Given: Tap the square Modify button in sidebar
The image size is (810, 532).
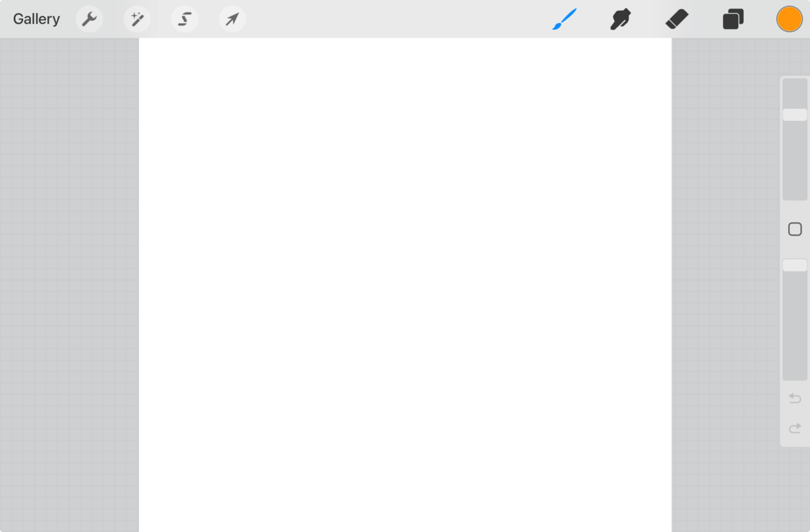Looking at the screenshot, I should coord(795,229).
